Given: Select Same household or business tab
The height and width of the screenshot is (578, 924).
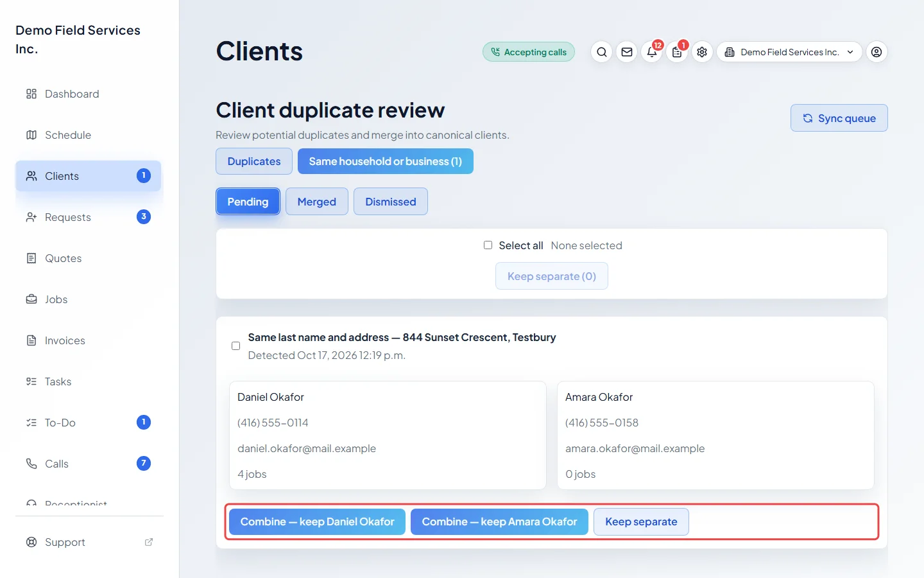Looking at the screenshot, I should pyautogui.click(x=385, y=161).
